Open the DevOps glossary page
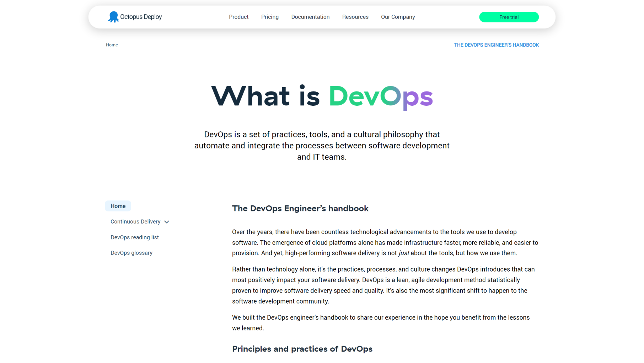Image resolution: width=644 pixels, height=363 pixels. [132, 253]
